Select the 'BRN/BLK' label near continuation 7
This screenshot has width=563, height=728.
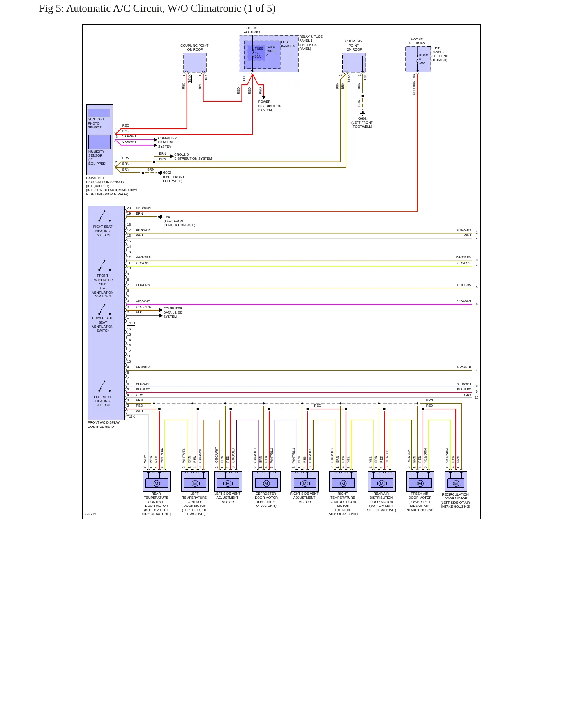[x=464, y=367]
